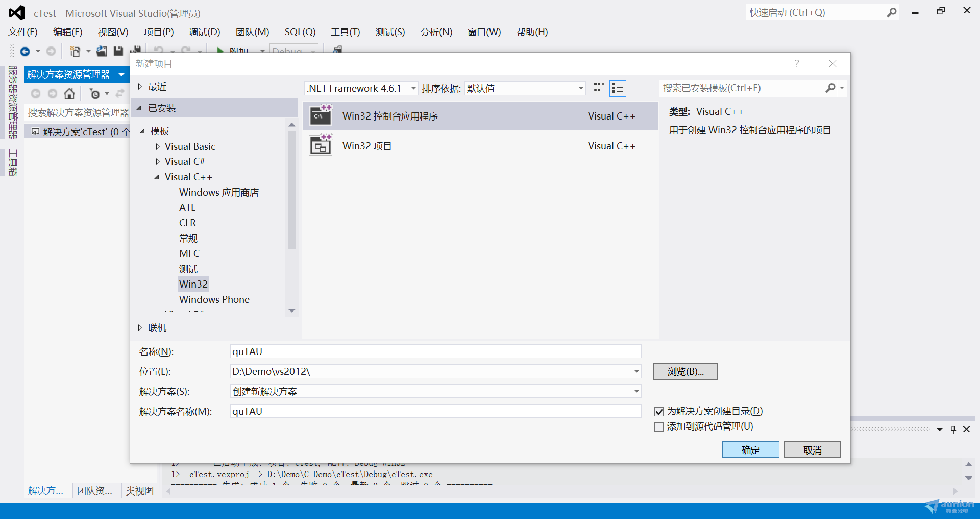The height and width of the screenshot is (519, 980).
Task: Expand the Visual C# node
Action: [158, 162]
